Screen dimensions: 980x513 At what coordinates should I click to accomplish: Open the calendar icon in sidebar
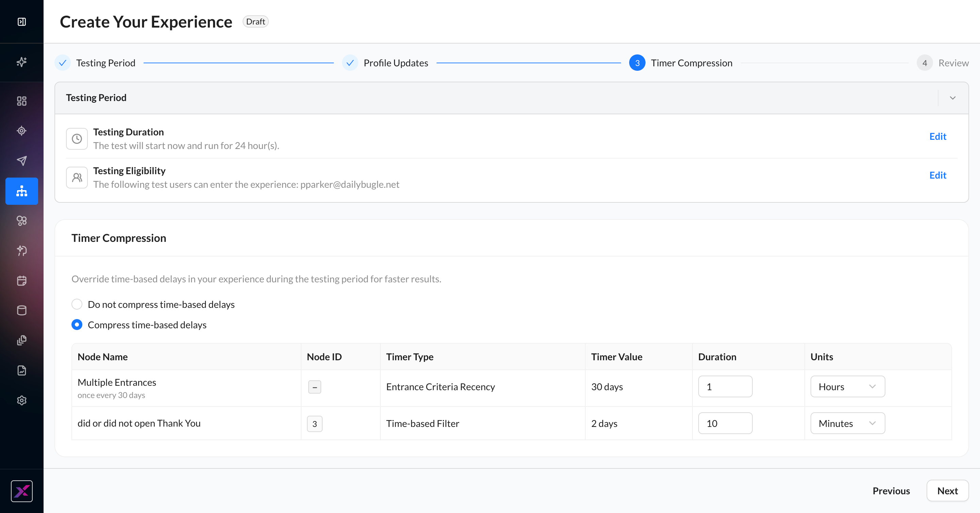pyautogui.click(x=22, y=281)
